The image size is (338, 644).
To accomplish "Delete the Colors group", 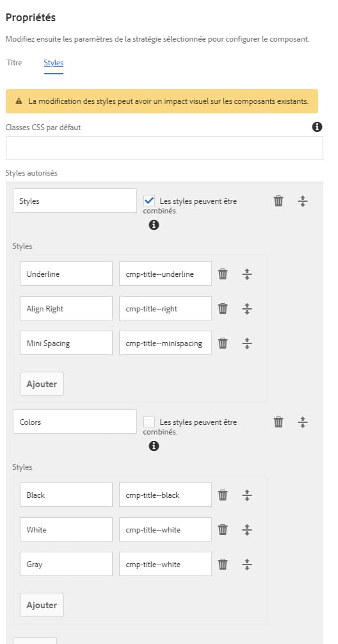I will pos(278,422).
